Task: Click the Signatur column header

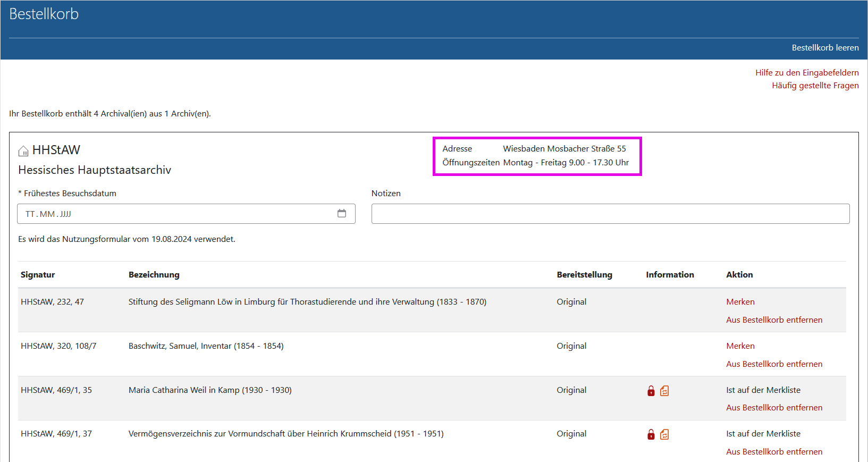Action: click(x=38, y=275)
